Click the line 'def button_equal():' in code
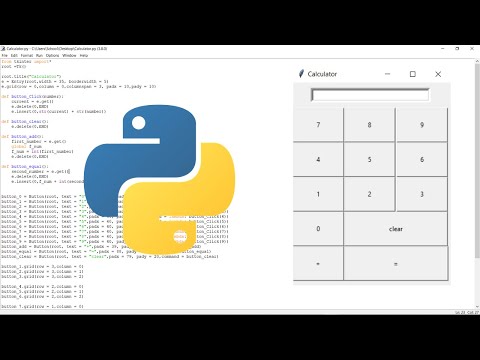This screenshot has width=480, height=360. [25, 166]
